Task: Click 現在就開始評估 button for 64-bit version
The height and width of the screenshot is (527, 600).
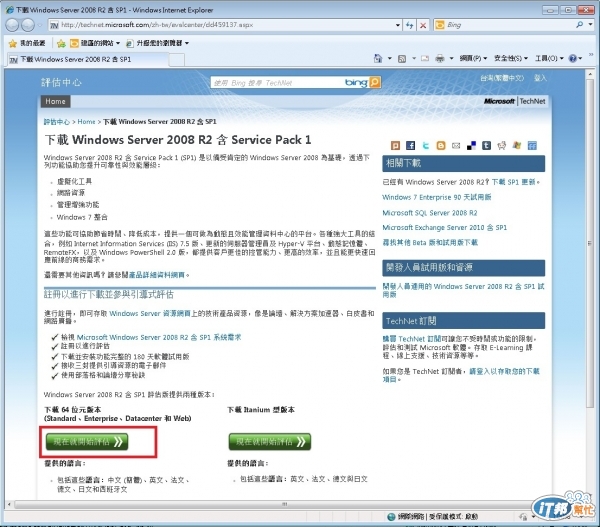Action: (x=87, y=442)
